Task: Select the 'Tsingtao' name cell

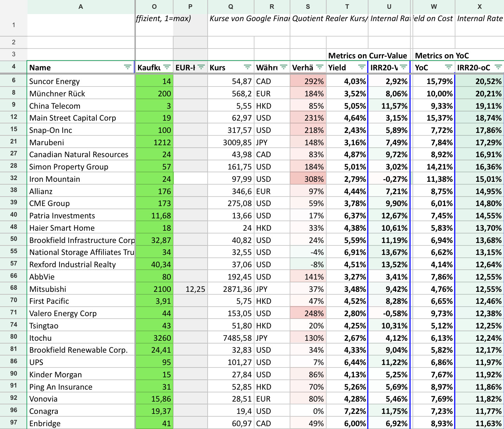Action: 81,326
